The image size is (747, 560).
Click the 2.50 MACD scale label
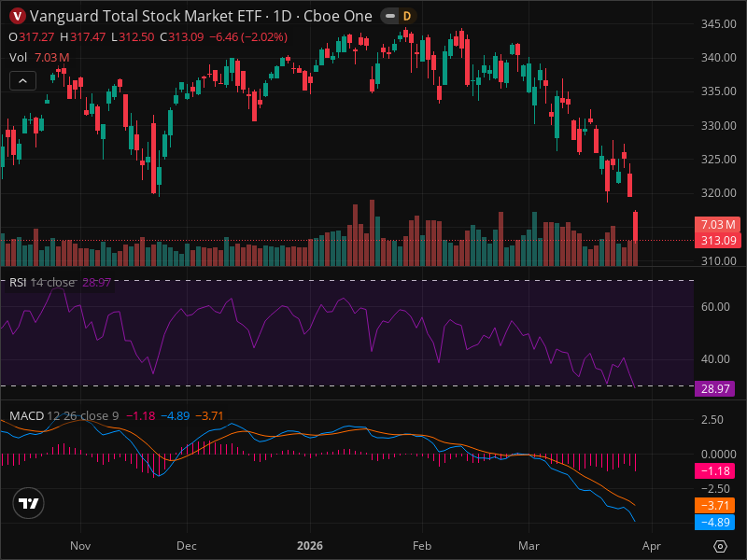click(712, 420)
